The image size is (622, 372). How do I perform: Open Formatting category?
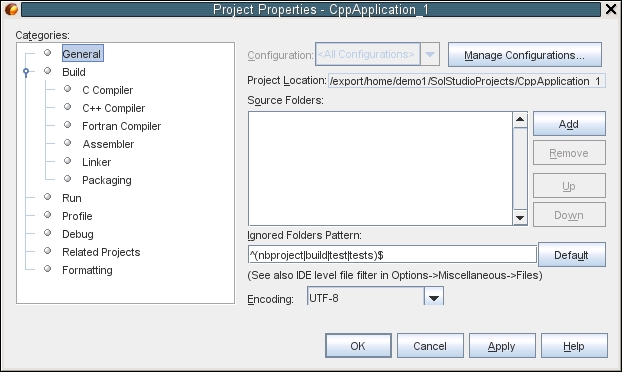point(87,270)
